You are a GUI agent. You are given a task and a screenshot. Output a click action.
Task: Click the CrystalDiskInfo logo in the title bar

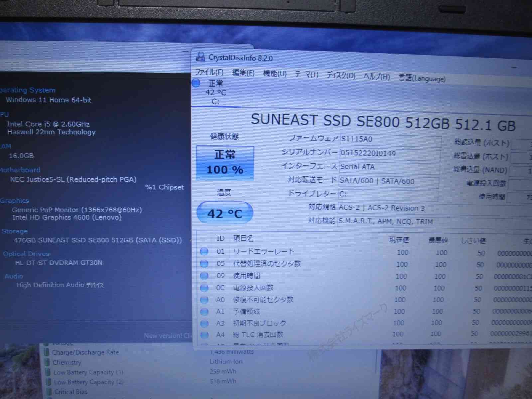(200, 57)
